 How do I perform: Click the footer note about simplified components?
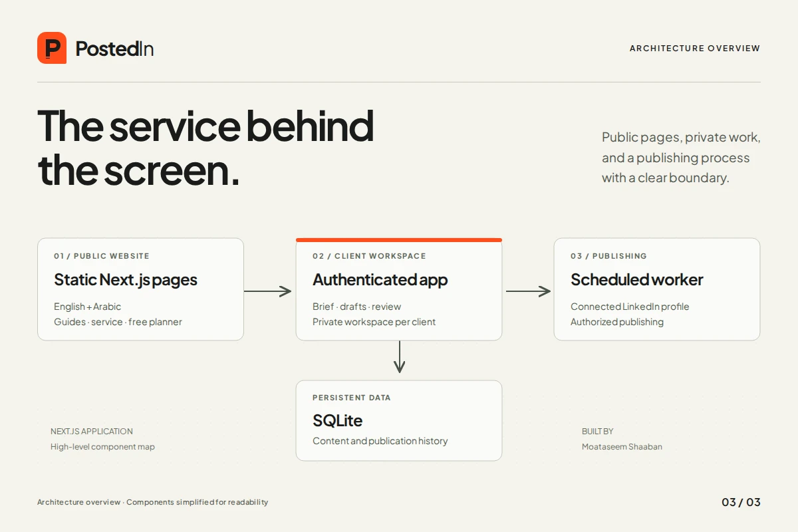(153, 502)
